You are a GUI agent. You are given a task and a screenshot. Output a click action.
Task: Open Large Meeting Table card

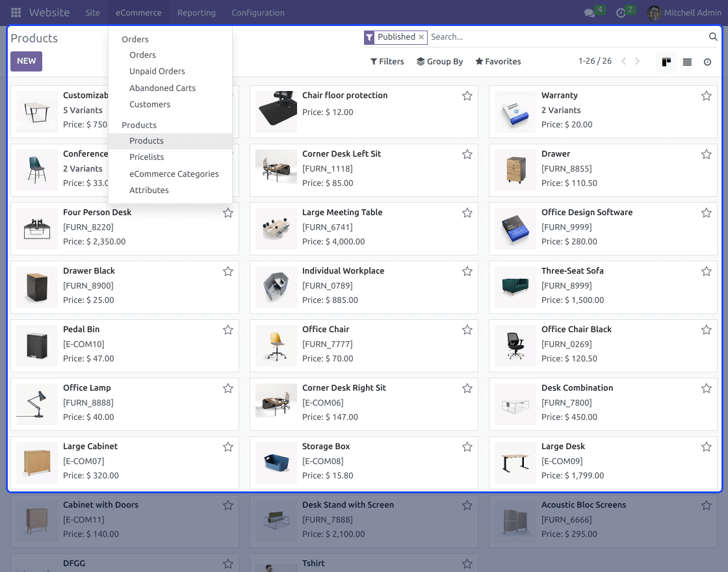[363, 228]
